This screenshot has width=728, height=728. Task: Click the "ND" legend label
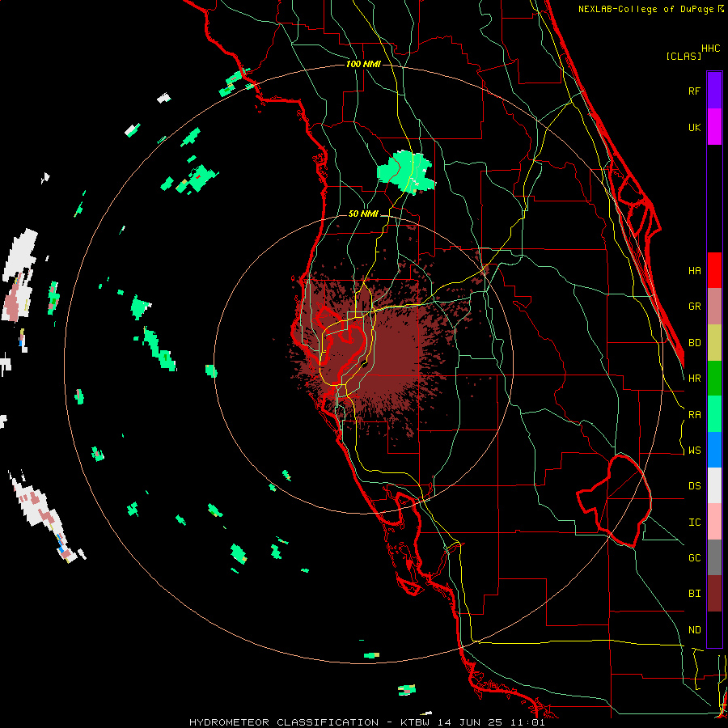pyautogui.click(x=694, y=630)
